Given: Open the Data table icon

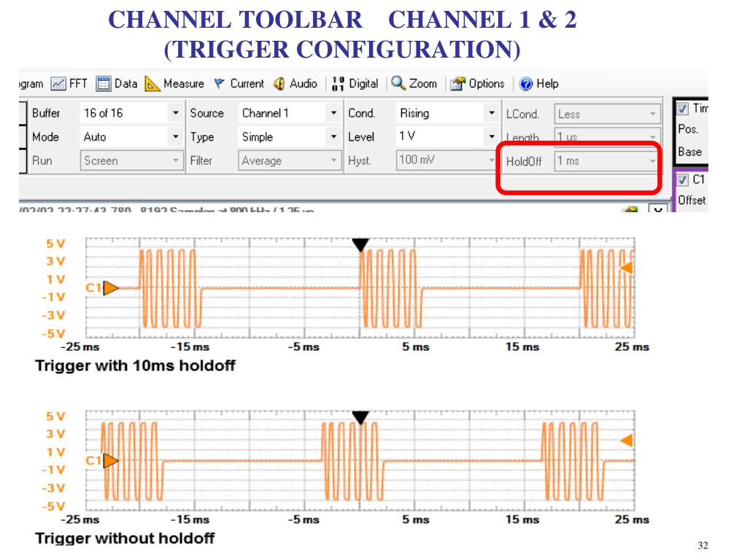Looking at the screenshot, I should pos(103,84).
